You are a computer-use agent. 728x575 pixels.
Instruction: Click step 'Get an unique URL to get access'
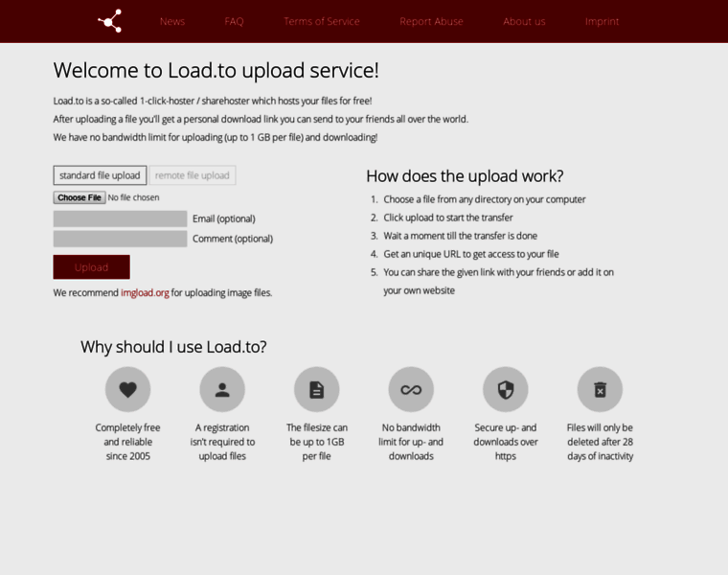[471, 254]
